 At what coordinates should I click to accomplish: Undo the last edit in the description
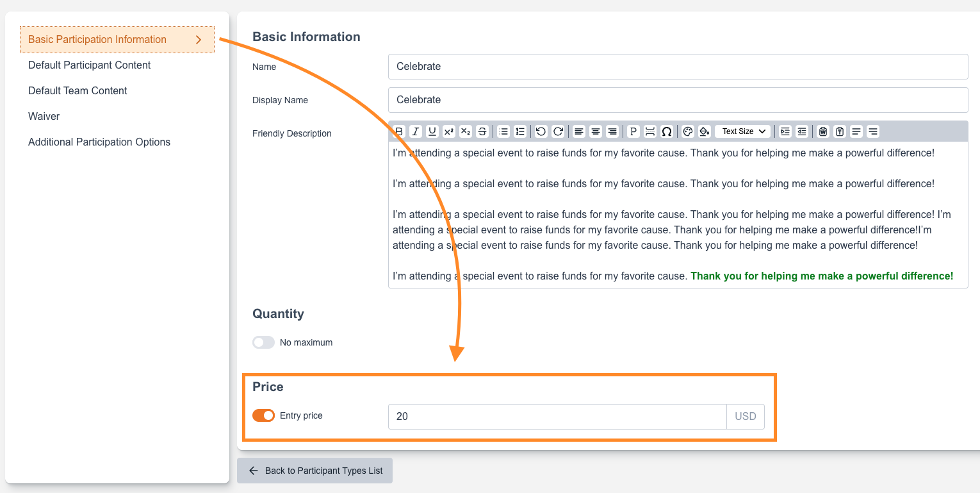pos(541,131)
